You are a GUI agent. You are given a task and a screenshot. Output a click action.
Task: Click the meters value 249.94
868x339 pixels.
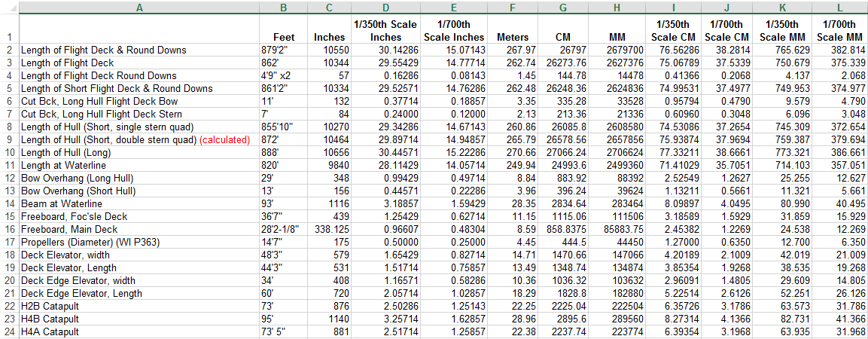coord(513,166)
